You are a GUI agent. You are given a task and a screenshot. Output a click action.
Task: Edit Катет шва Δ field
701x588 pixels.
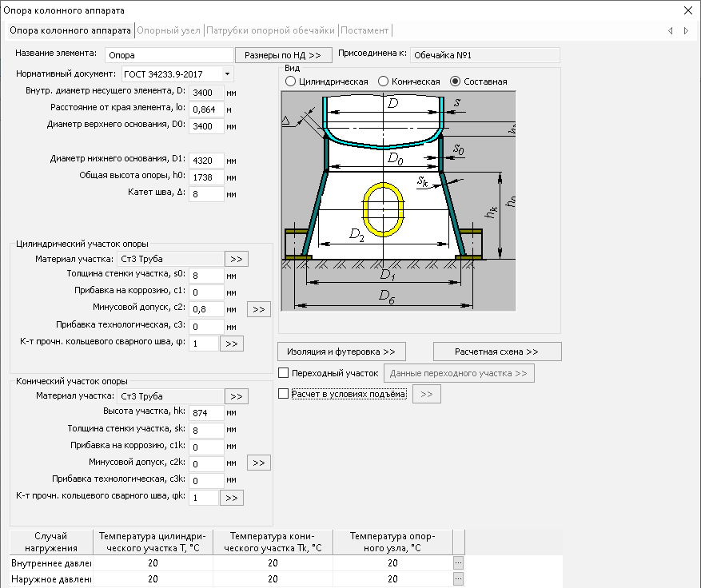pyautogui.click(x=206, y=194)
